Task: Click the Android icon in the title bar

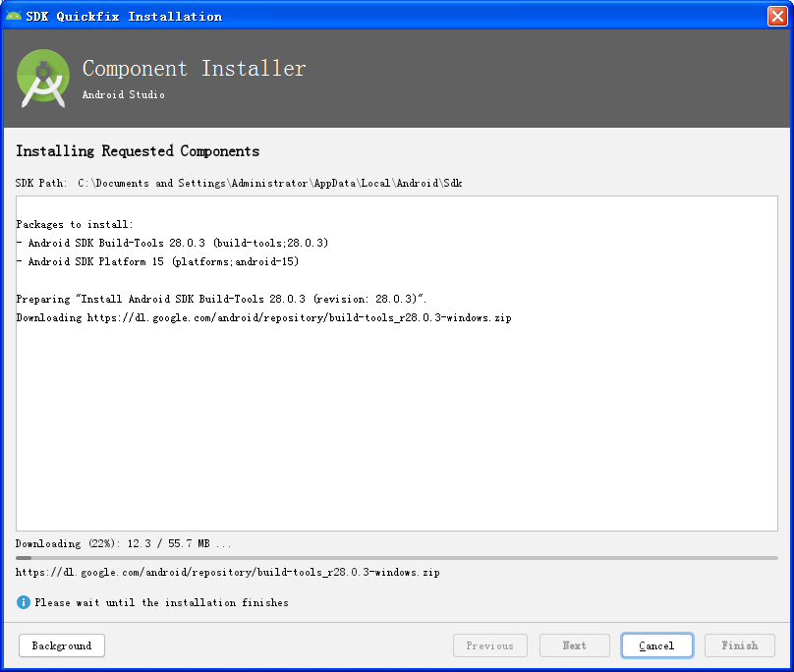Action: (x=14, y=16)
